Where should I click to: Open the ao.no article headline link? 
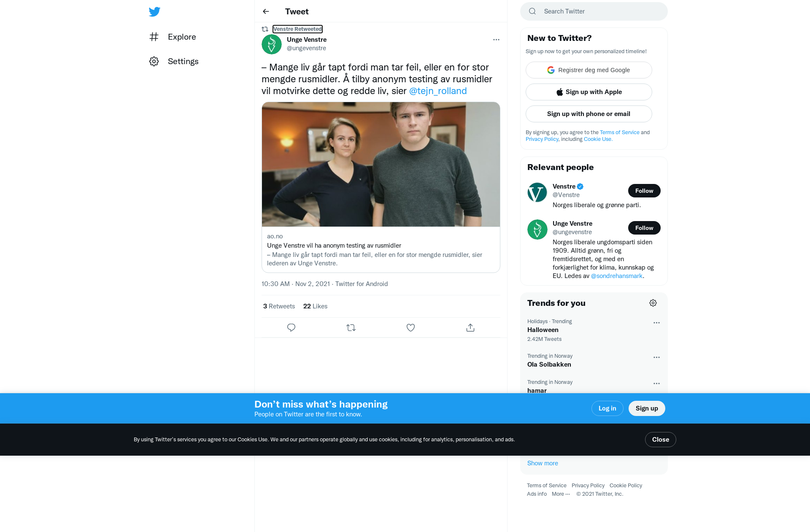[334, 246]
